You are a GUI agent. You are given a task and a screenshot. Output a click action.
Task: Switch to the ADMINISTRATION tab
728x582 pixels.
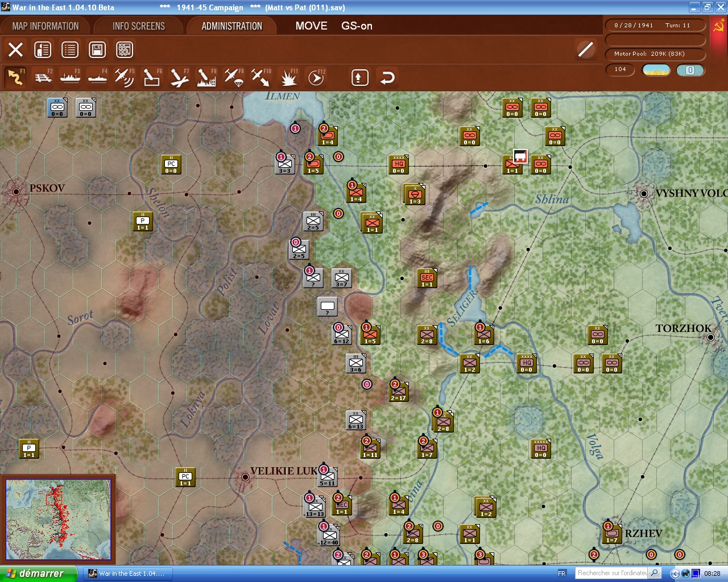tap(231, 26)
